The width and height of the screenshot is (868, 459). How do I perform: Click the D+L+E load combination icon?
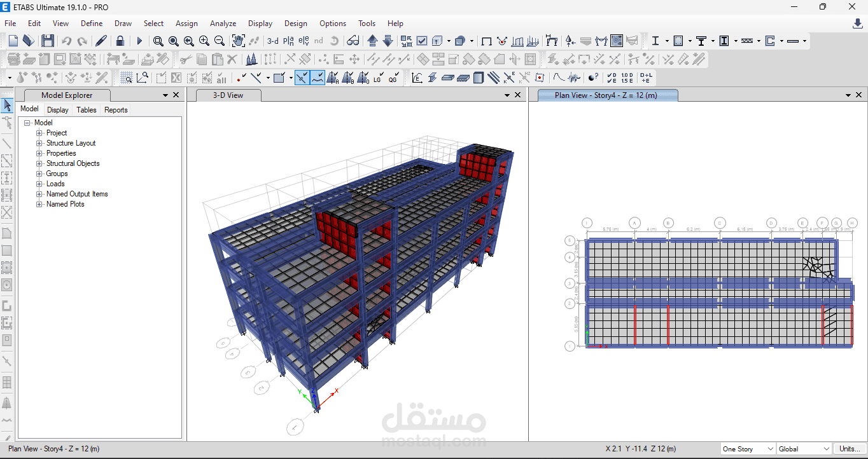pos(646,78)
